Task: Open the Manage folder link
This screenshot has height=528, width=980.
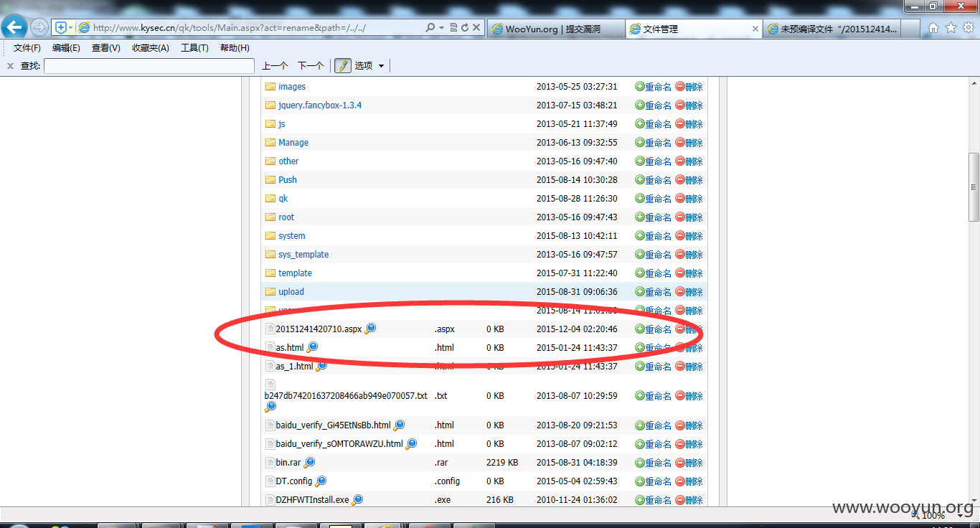Action: pyautogui.click(x=293, y=142)
